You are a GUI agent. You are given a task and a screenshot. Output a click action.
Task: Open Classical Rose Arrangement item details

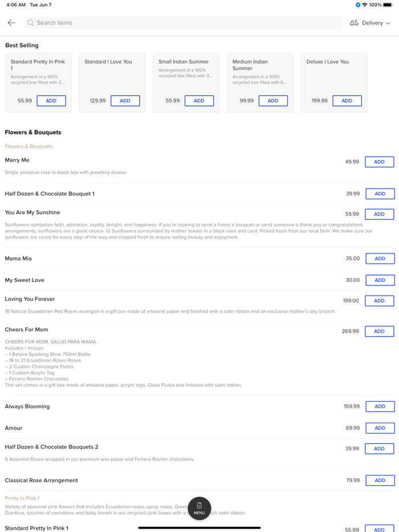pyautogui.click(x=42, y=480)
